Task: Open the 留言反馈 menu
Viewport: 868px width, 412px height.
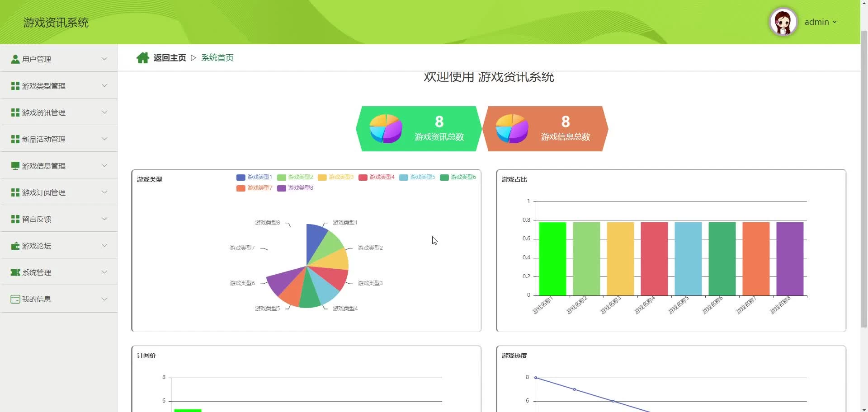Action: 59,219
